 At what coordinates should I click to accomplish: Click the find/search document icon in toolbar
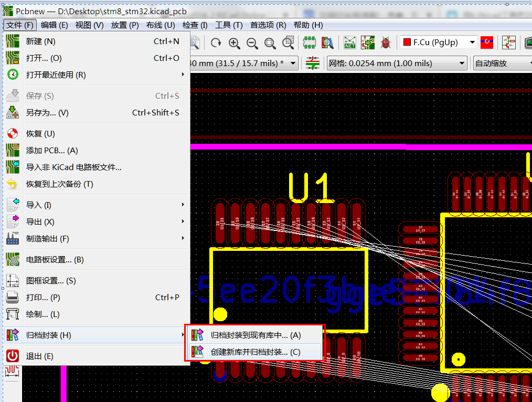pyautogui.click(x=195, y=43)
